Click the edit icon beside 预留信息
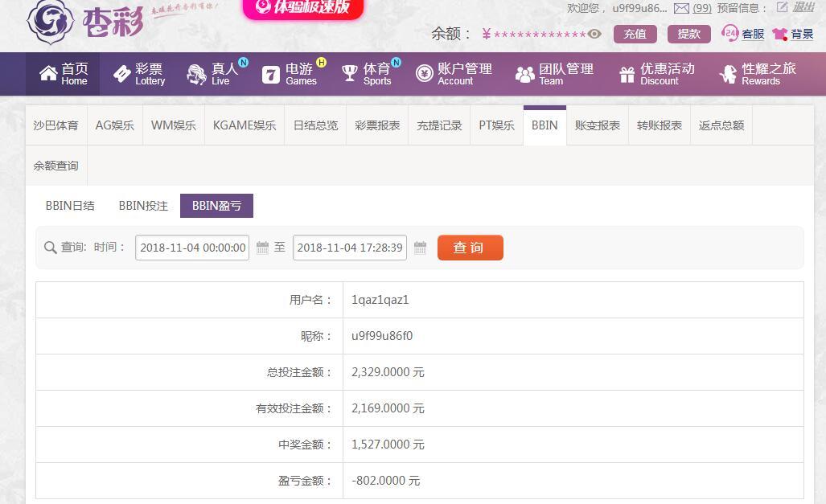 [x=782, y=7]
